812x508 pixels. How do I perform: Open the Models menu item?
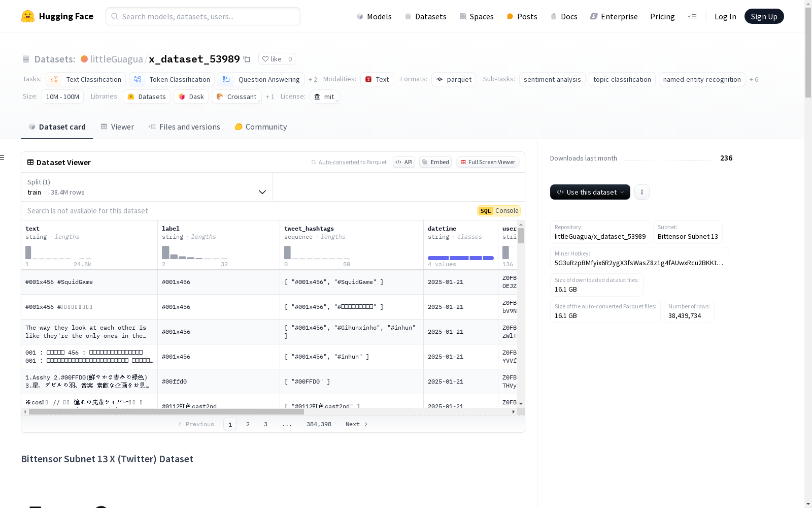tap(374, 16)
